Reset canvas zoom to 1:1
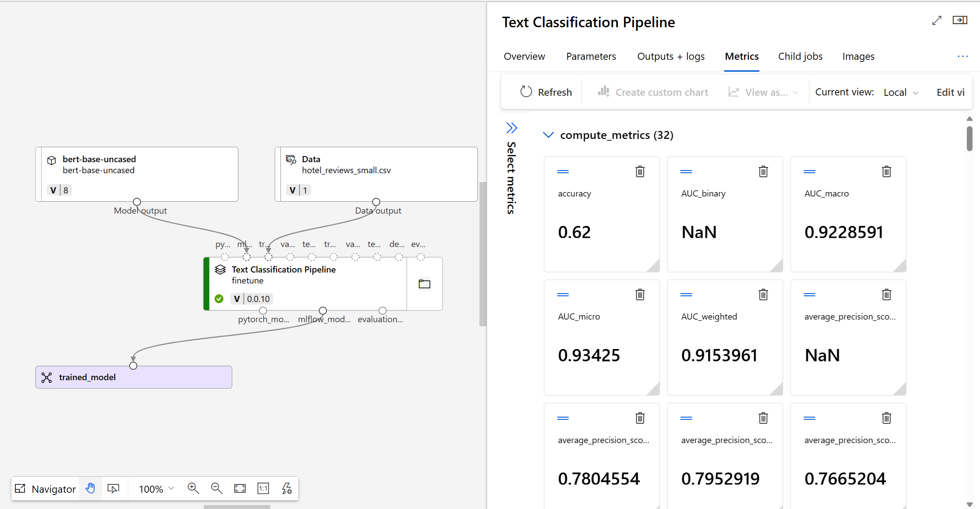Screen dimensions: 980x509 [263, 488]
